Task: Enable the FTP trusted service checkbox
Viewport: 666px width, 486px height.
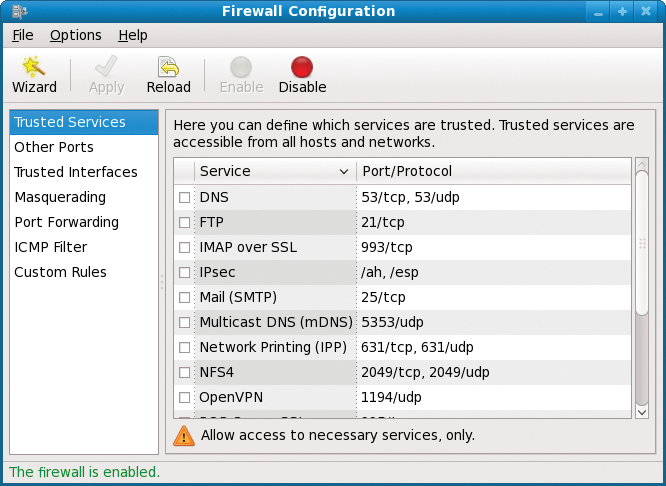Action: [x=184, y=223]
